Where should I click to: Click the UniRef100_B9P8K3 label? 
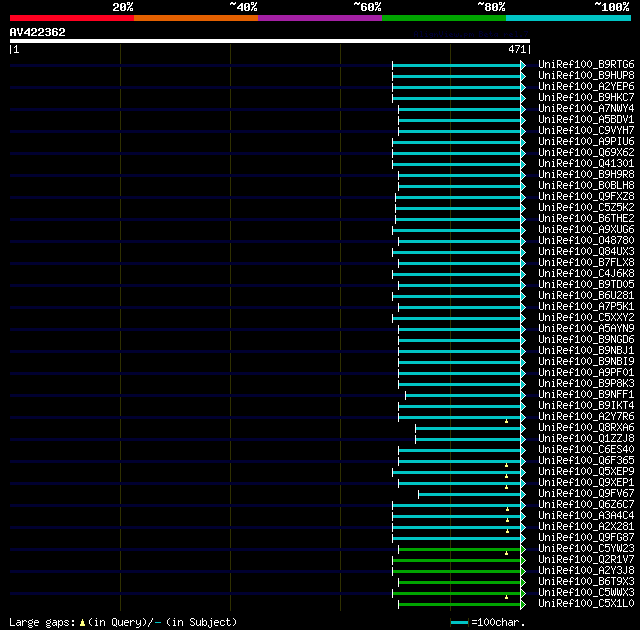click(586, 384)
